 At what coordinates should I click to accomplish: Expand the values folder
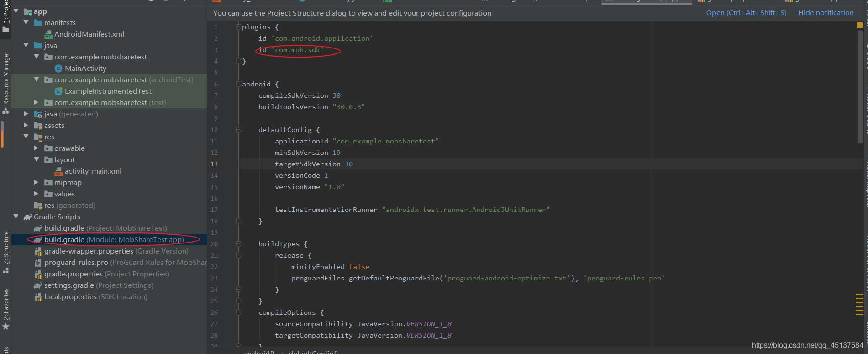37,194
